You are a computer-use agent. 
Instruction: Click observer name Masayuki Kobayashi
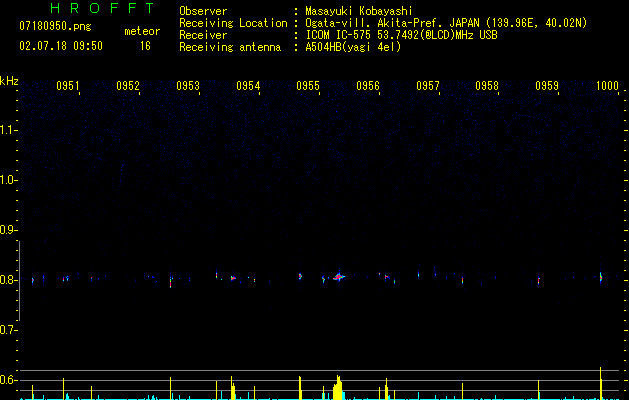(x=359, y=11)
